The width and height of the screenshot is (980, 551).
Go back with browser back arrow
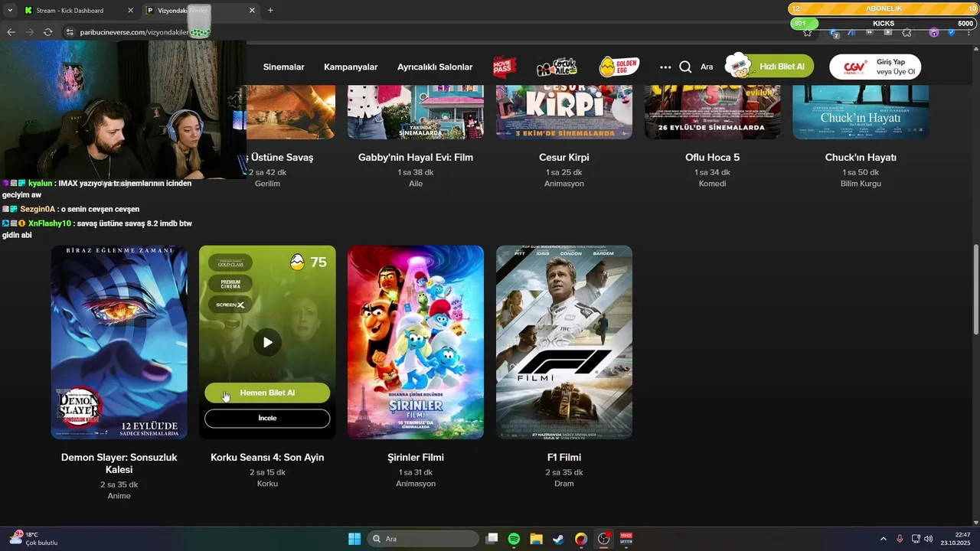11,32
